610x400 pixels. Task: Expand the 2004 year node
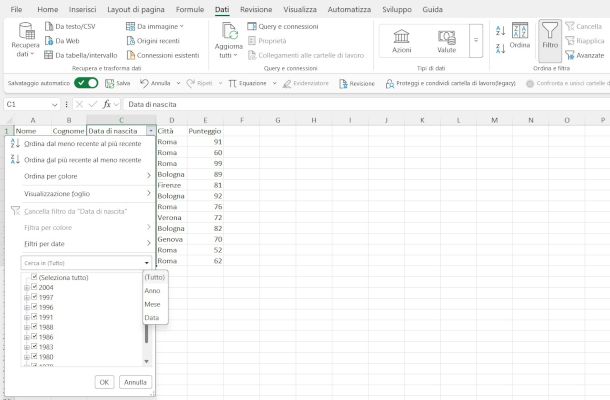26,288
